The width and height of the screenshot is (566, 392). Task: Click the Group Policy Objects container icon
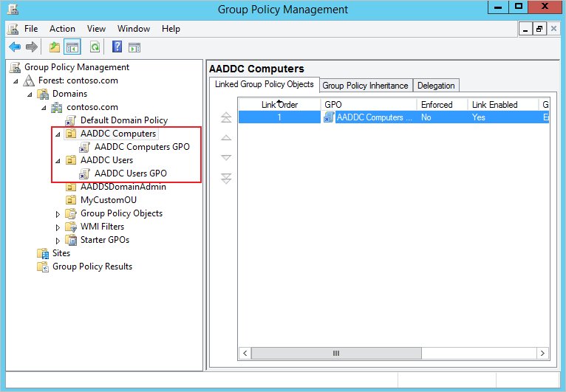(71, 213)
